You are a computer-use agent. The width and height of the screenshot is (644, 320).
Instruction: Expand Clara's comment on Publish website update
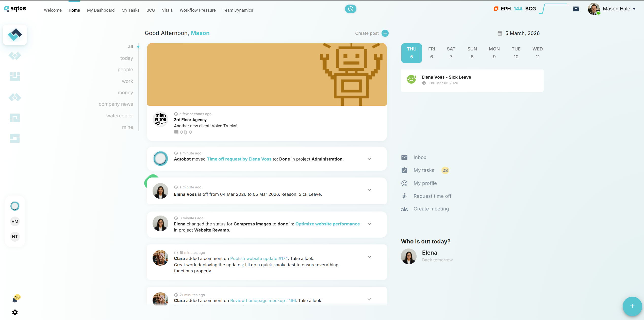point(369,257)
